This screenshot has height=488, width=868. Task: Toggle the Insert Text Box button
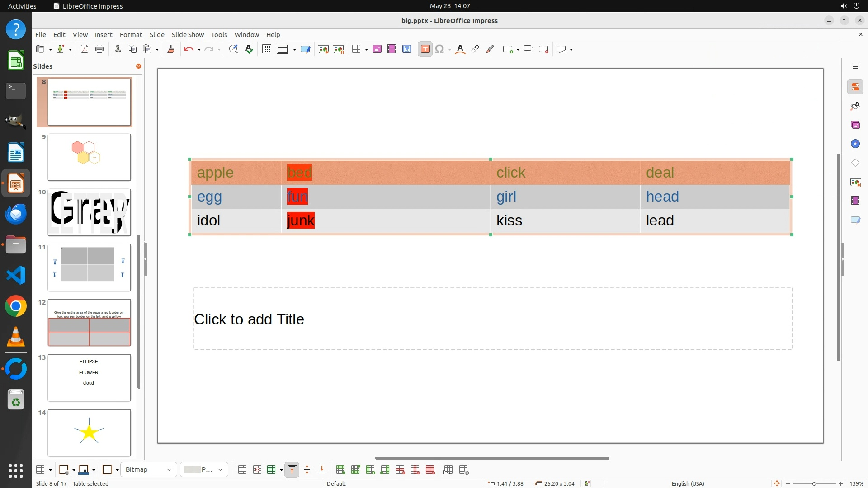(425, 49)
